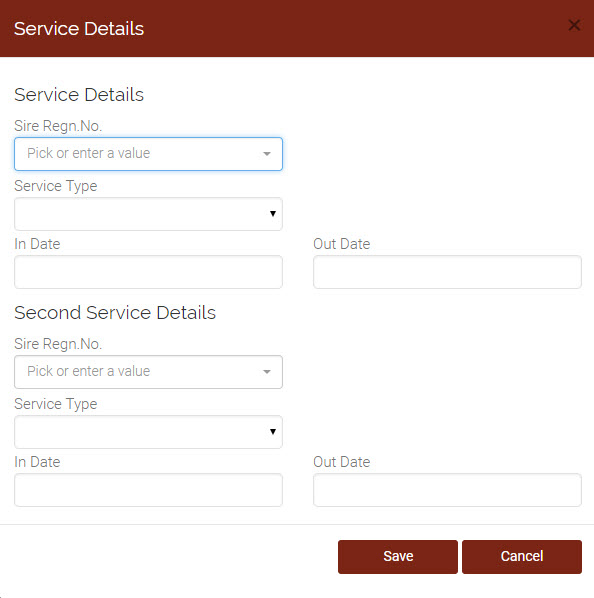594x598 pixels.
Task: Focus the first Sire Regn.No. text box
Action: (137, 154)
